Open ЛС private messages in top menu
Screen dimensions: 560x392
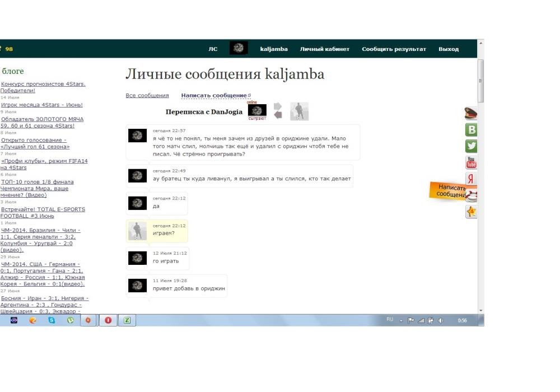pos(213,49)
